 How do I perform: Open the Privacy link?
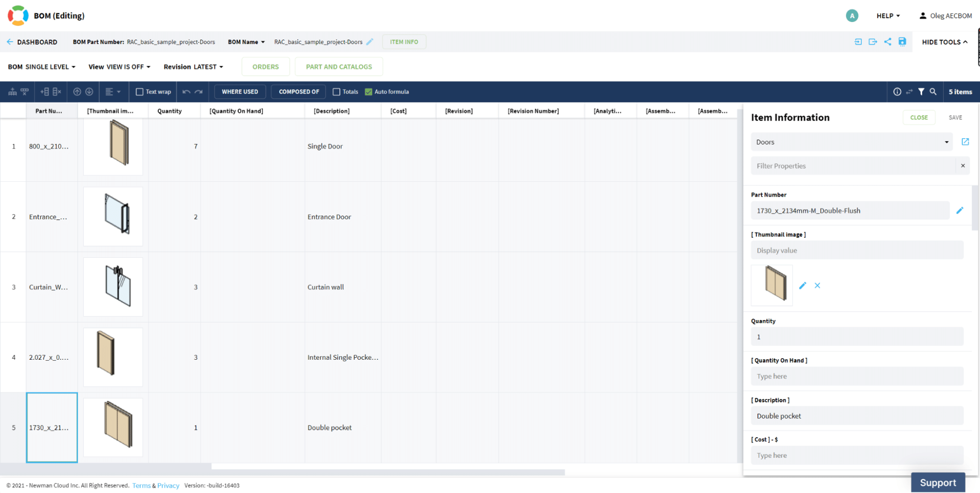168,485
